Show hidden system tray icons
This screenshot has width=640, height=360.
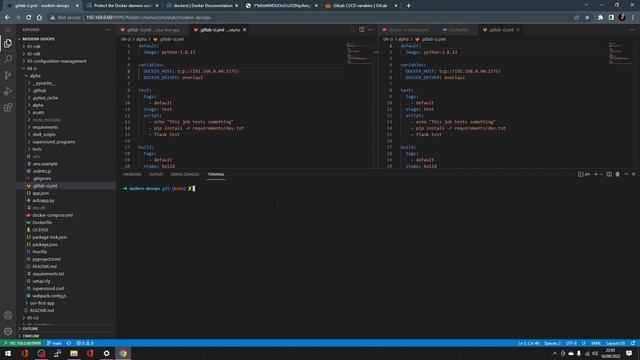(554, 353)
